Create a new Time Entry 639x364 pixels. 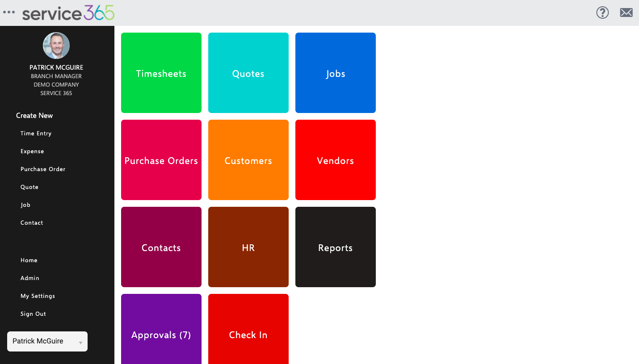(36, 133)
